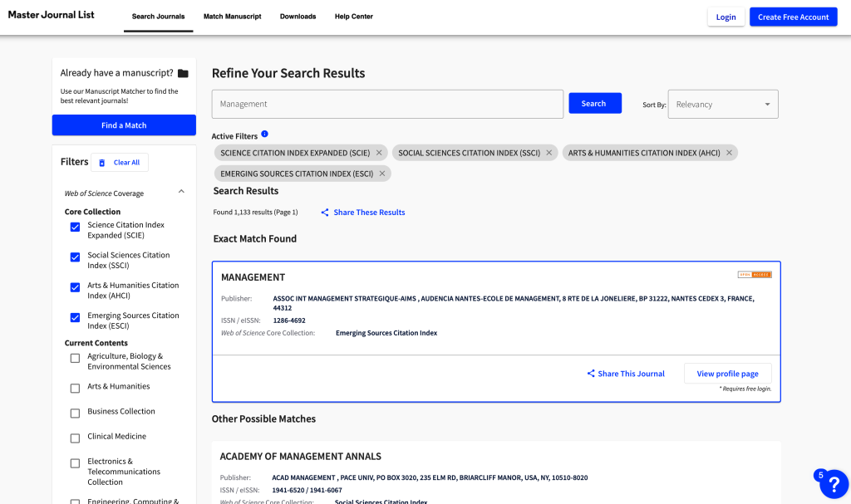Uncheck Emerging Sources Citation Index (ESCI)
Screen dimensions: 851x504
point(75,318)
